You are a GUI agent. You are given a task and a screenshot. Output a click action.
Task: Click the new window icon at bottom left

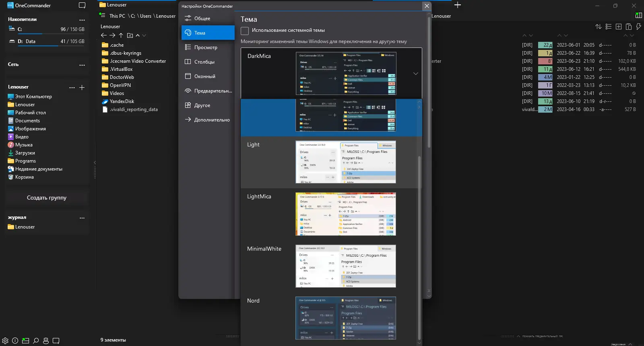[56, 341]
